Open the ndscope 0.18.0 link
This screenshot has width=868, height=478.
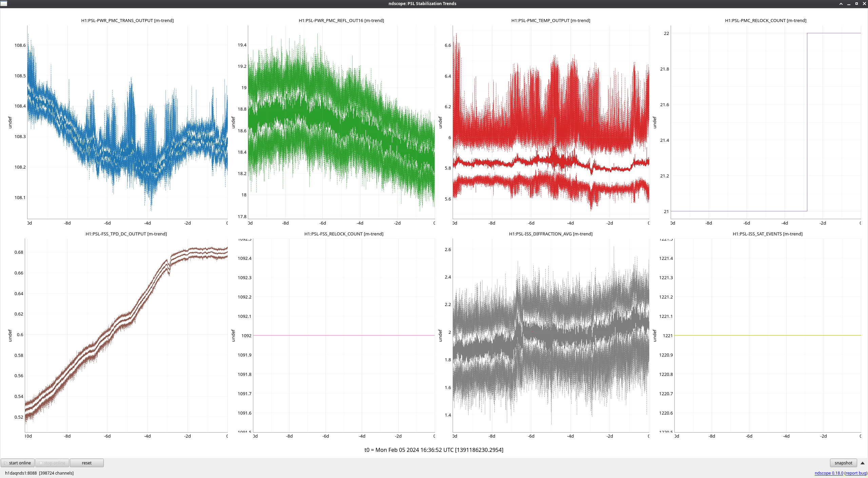pos(829,473)
